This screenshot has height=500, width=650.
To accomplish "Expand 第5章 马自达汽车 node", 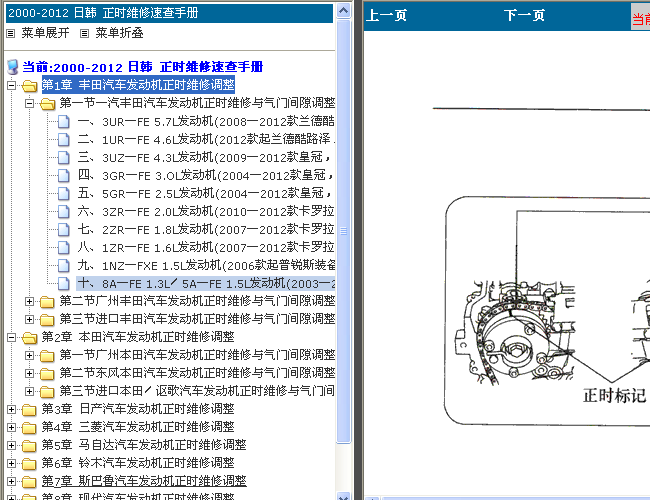I will tap(12, 446).
